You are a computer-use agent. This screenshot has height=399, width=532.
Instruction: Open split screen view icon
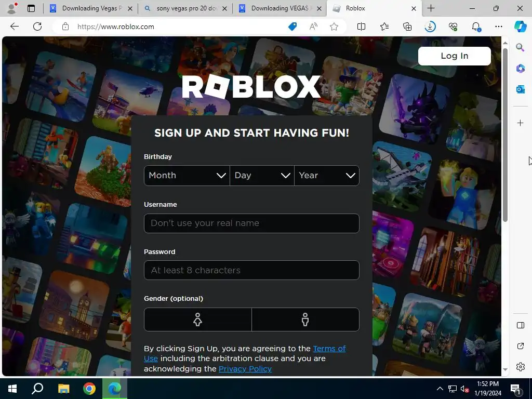(362, 26)
